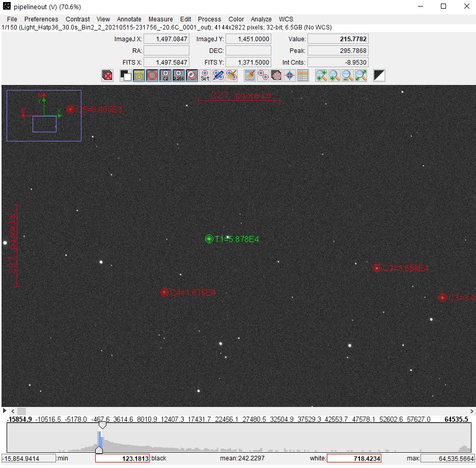Open the Set aperture settings icon
The image size is (476, 468).
205,76
